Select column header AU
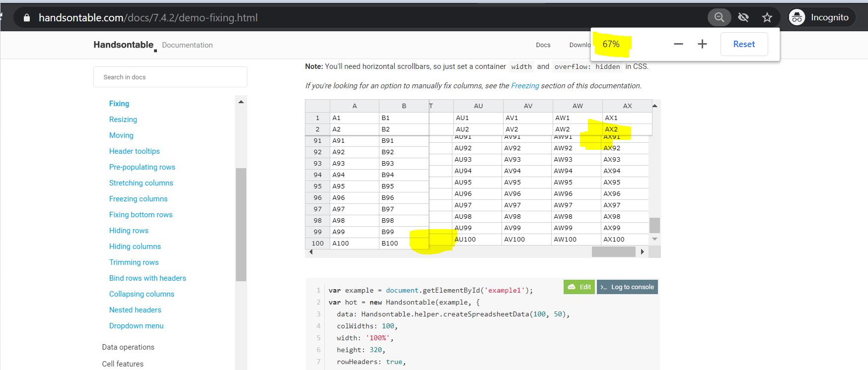868x370 pixels. pos(478,106)
